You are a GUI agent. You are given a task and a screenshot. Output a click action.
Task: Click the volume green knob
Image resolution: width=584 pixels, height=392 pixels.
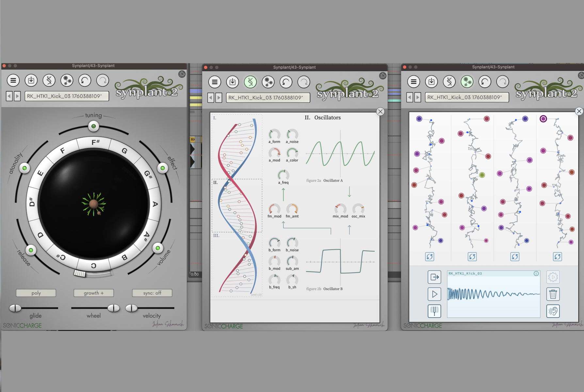pos(158,248)
